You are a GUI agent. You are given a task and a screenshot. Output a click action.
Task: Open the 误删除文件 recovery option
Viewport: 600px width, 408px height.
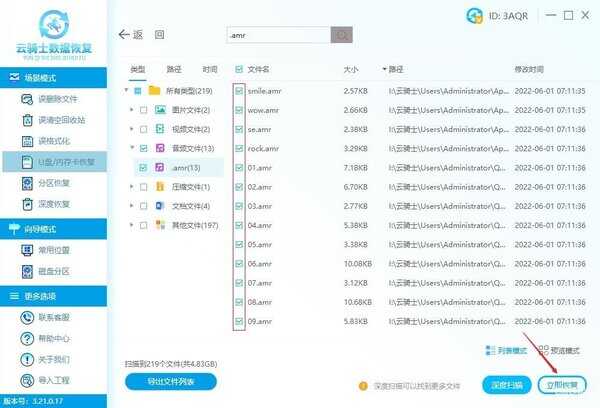coord(50,99)
